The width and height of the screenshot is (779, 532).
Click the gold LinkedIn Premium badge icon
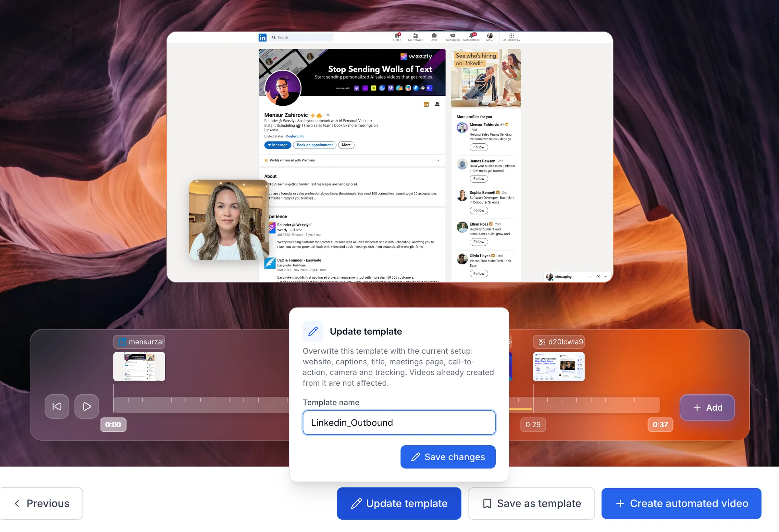coord(426,104)
